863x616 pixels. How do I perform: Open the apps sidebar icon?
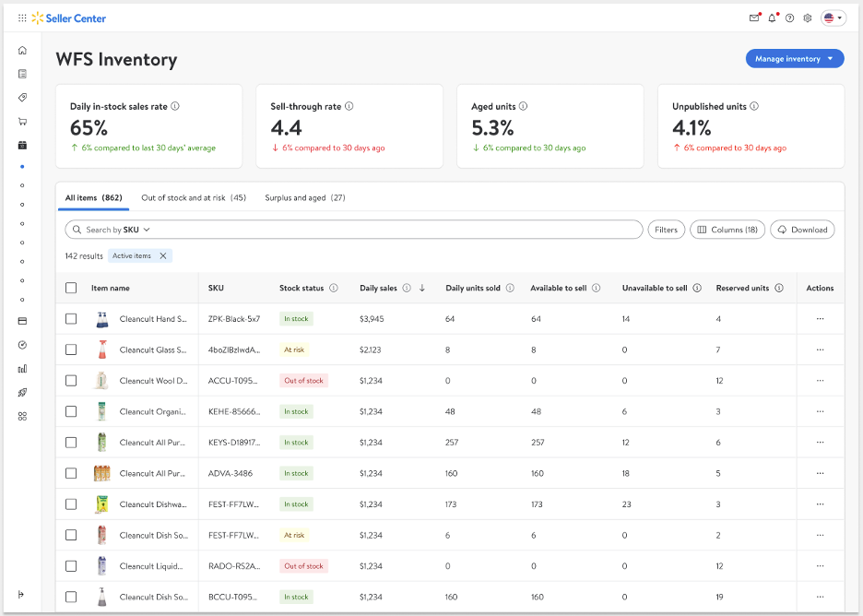[x=22, y=416]
